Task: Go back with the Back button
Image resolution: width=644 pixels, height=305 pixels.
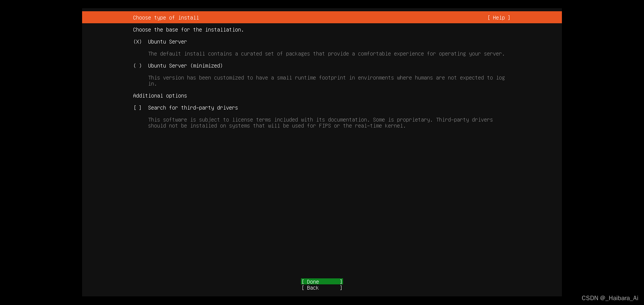Action: coord(322,288)
